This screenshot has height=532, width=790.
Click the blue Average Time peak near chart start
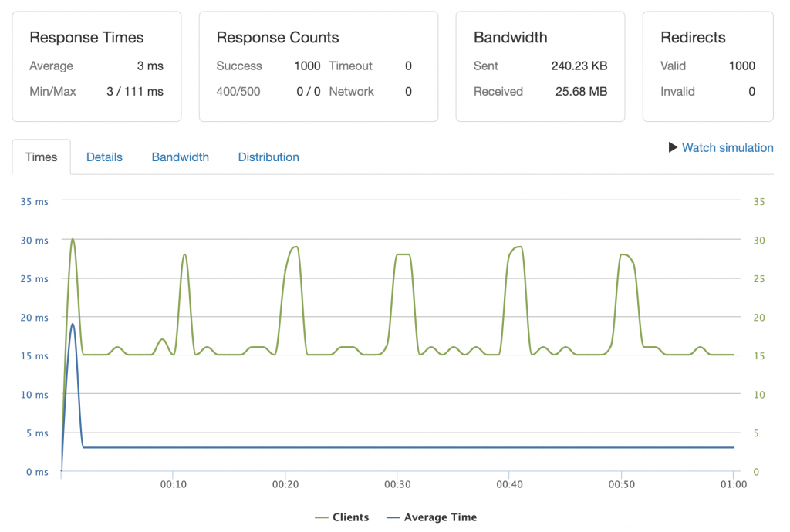click(73, 325)
